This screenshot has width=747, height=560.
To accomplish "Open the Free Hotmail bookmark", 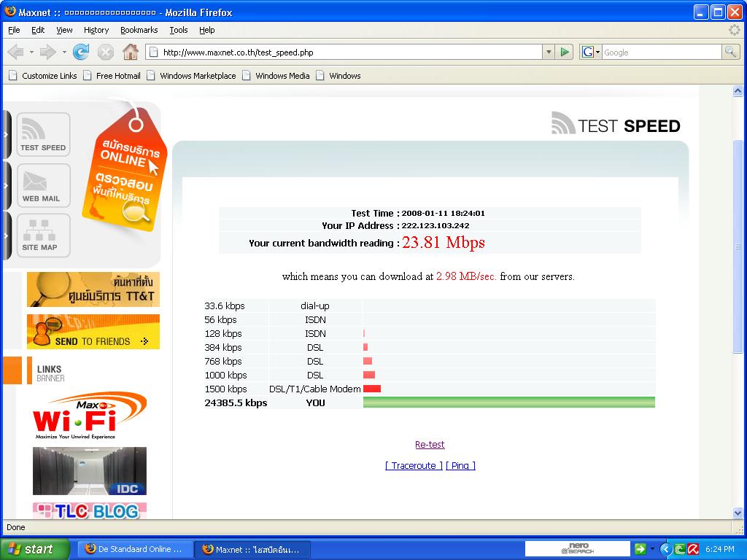I will coord(112,76).
